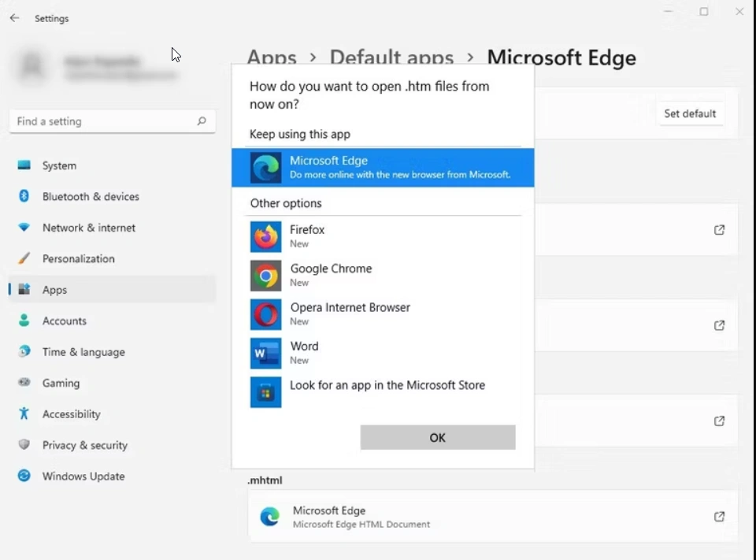The height and width of the screenshot is (560, 756).
Task: Open Privacy & security settings
Action: [x=113, y=445]
